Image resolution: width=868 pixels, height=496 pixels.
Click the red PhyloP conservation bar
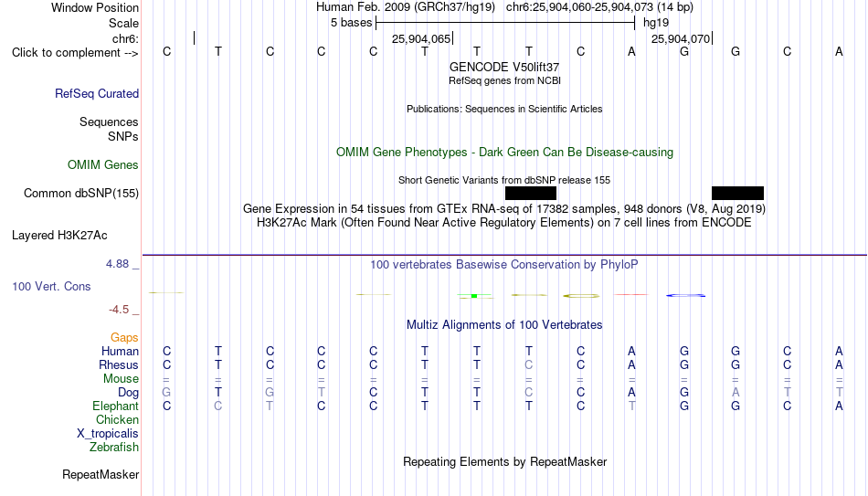pos(631,294)
